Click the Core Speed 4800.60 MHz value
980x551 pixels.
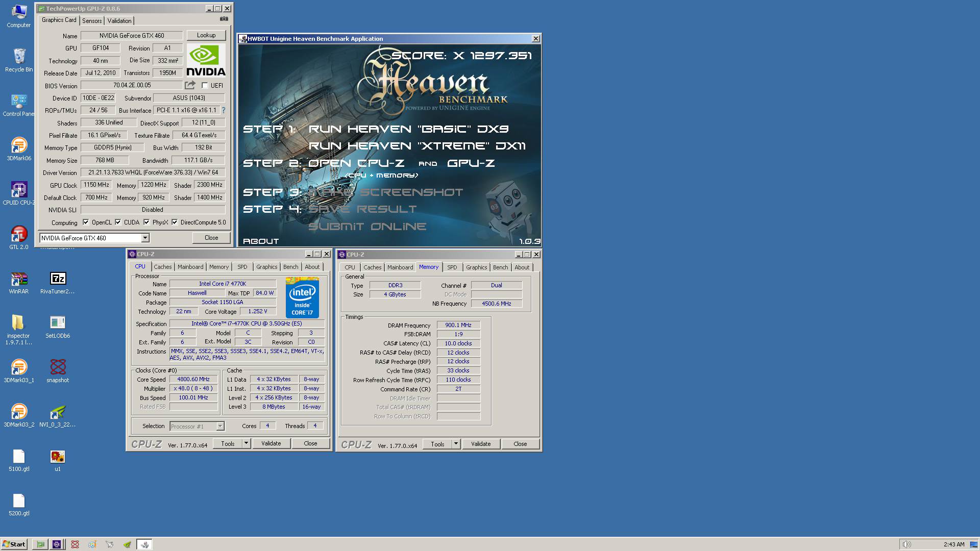[193, 379]
